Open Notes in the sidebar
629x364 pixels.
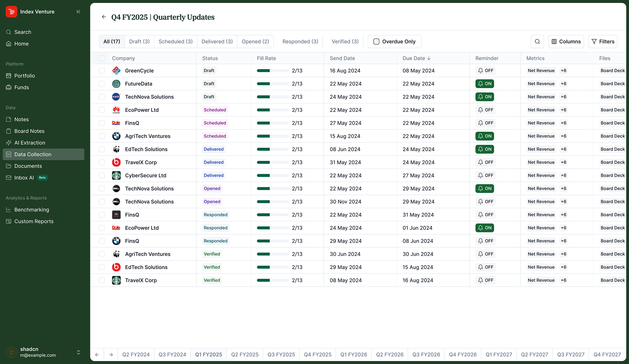[x=43, y=119]
